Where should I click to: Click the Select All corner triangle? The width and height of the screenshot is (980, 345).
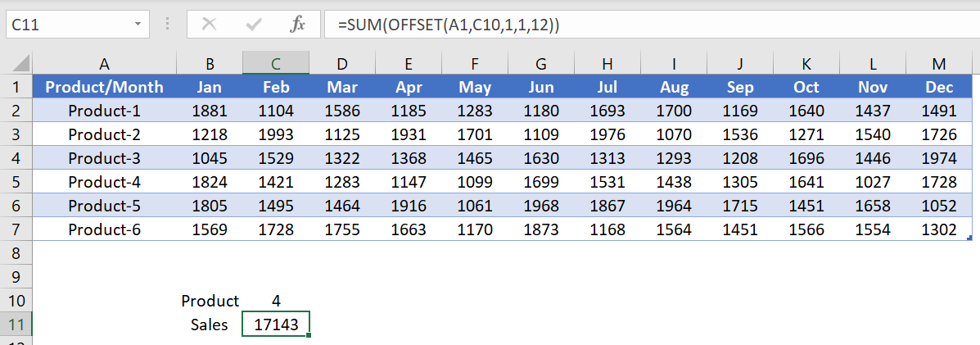tap(21, 62)
